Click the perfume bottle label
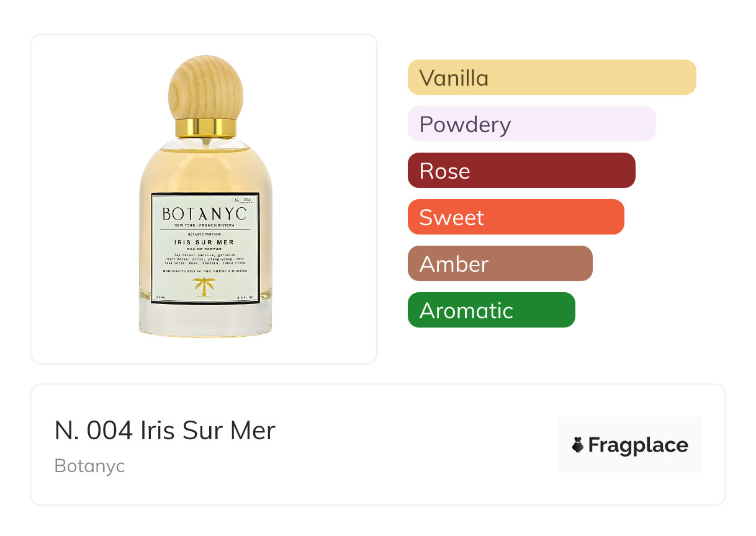Screen dimensions: 756x536 (205, 248)
